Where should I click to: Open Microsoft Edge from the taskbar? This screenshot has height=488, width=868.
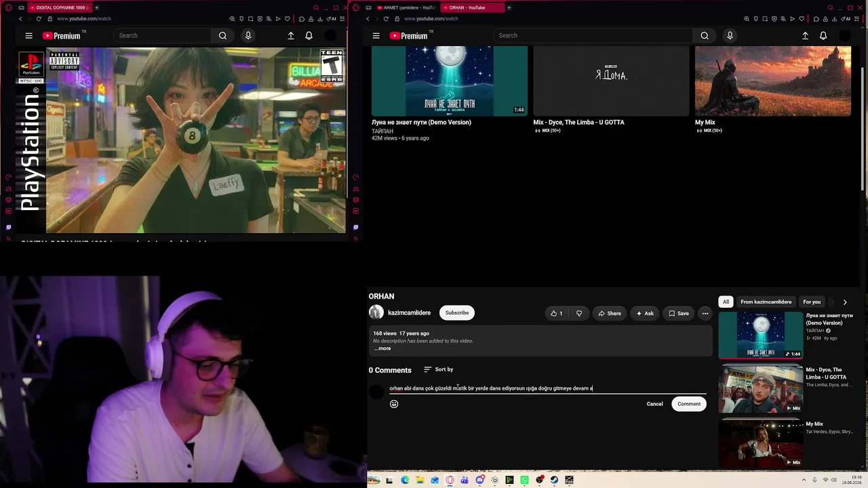click(405, 481)
